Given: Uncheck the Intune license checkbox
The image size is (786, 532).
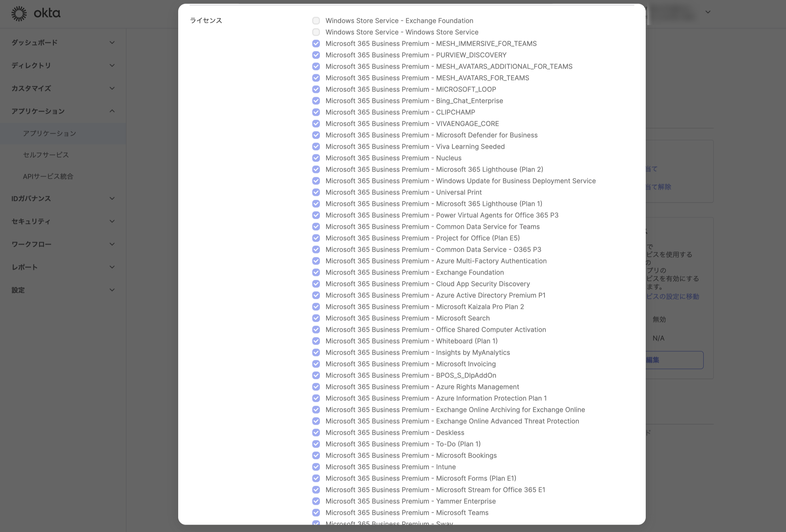Looking at the screenshot, I should click(x=316, y=467).
